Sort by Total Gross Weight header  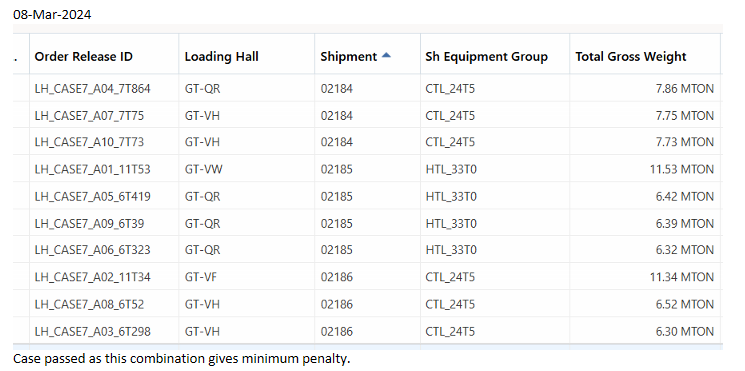point(631,57)
